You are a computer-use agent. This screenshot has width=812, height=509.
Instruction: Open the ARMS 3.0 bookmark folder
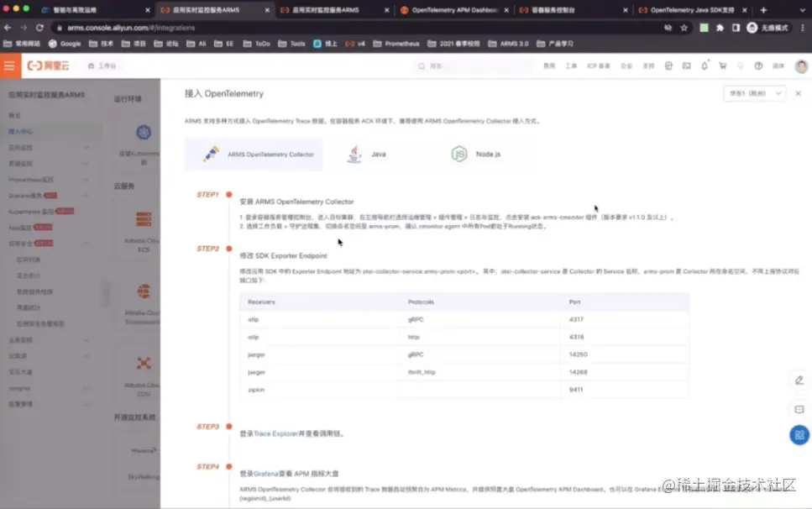[508, 44]
